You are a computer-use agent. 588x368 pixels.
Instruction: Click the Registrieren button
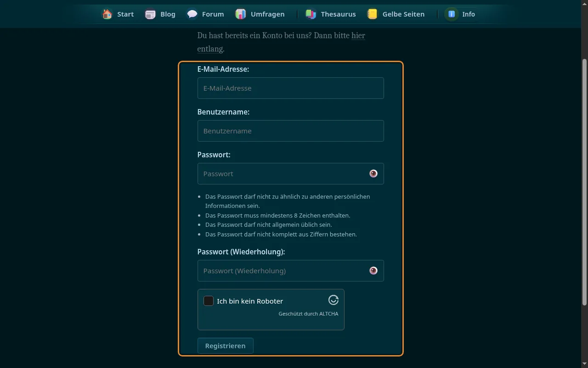coord(225,346)
